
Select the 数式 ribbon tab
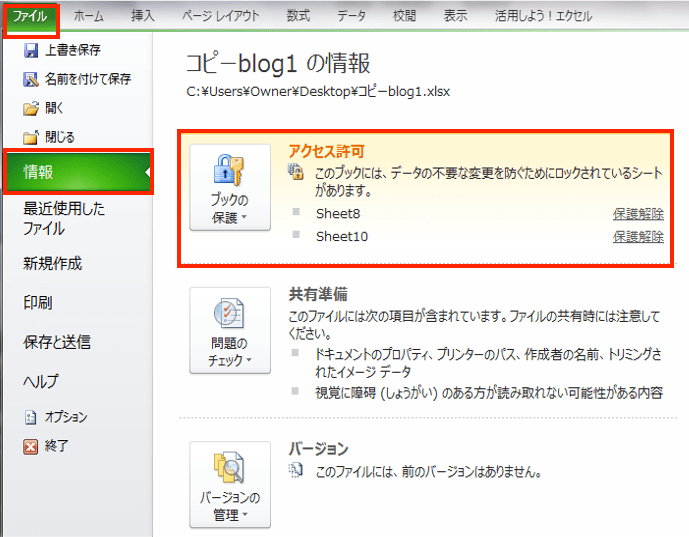(x=299, y=17)
